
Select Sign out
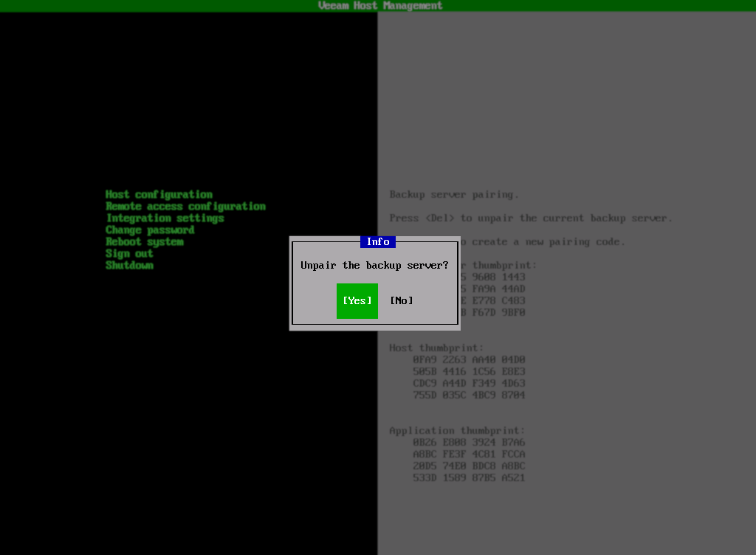pos(129,253)
